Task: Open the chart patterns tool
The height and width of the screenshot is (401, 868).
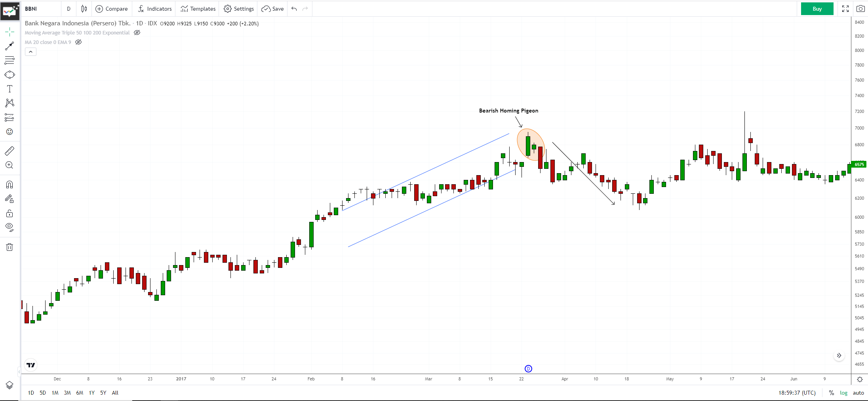Action: (x=10, y=103)
